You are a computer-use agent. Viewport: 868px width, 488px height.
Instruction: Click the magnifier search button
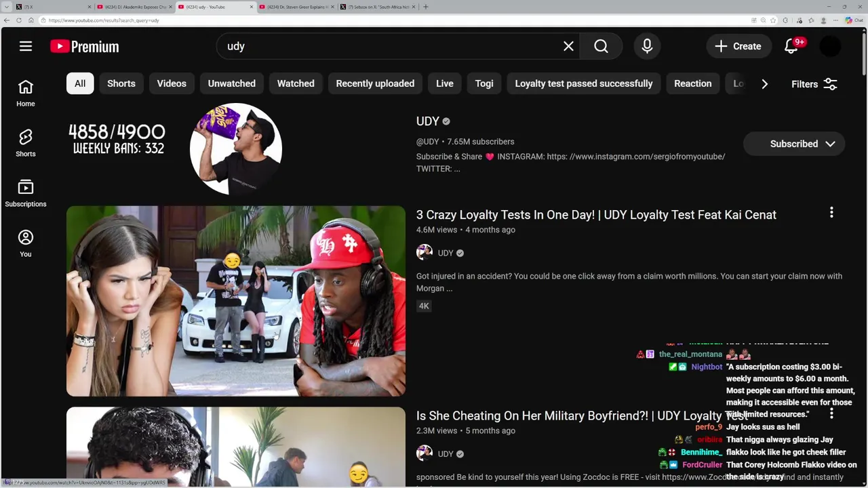601,46
